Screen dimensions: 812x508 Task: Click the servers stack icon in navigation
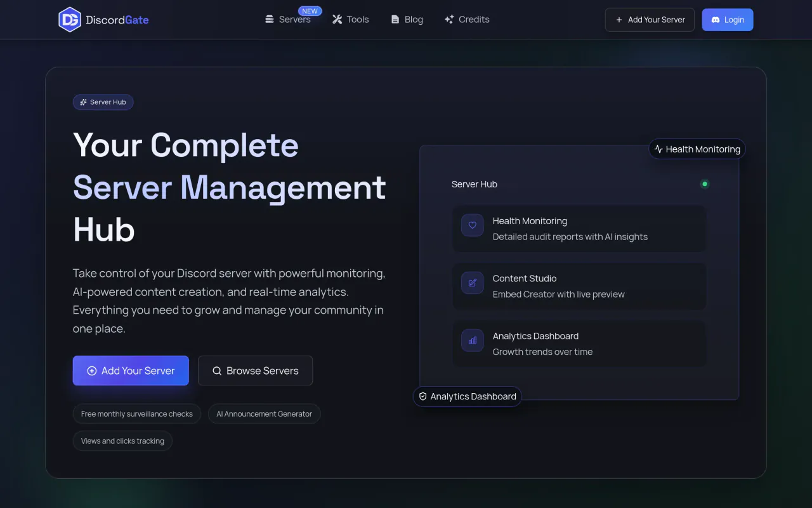click(x=270, y=20)
